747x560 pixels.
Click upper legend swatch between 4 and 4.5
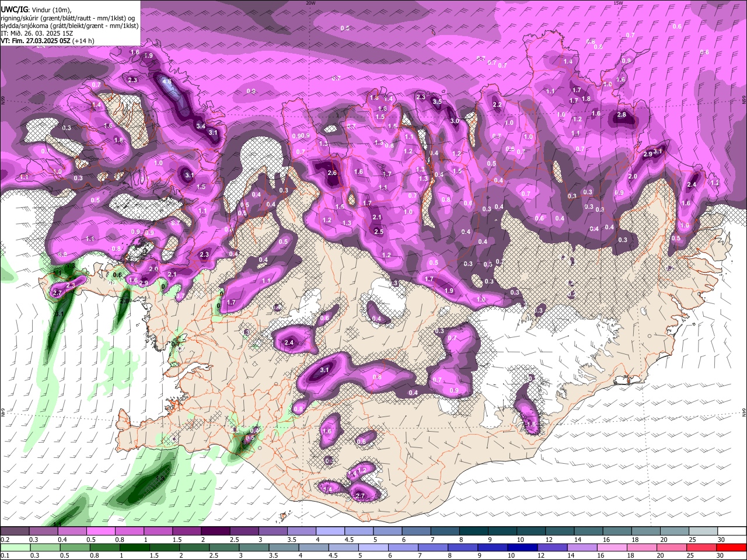click(330, 531)
